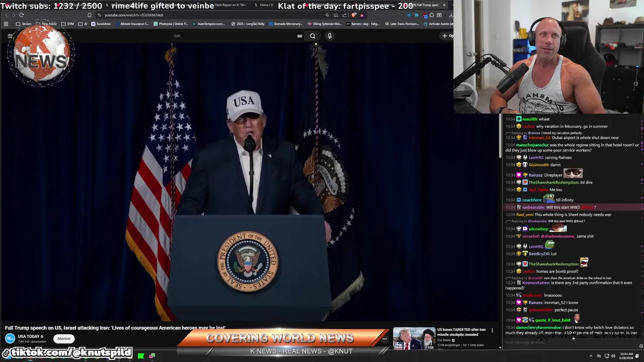Click the sdcowboy username in chat
Screen dimensions: 644x362
click(538, 229)
